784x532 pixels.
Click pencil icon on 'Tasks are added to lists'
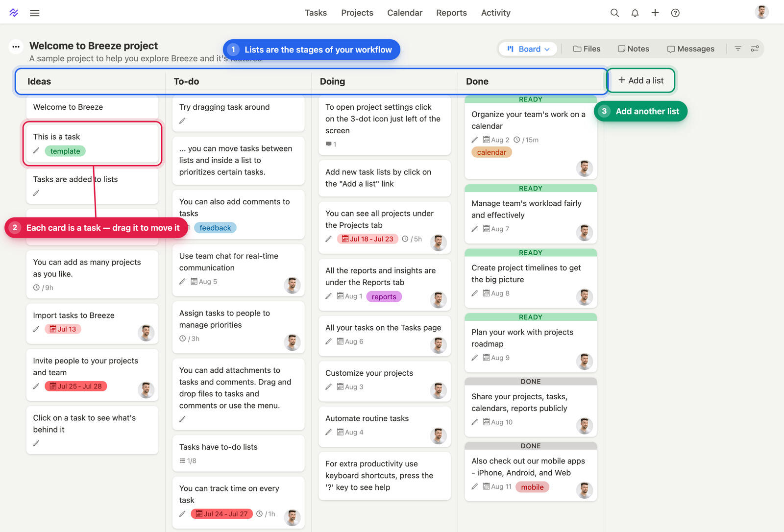point(36,193)
